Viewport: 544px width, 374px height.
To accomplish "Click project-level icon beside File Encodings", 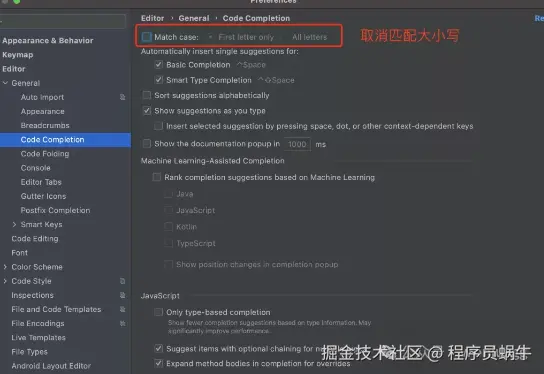I will point(122,323).
